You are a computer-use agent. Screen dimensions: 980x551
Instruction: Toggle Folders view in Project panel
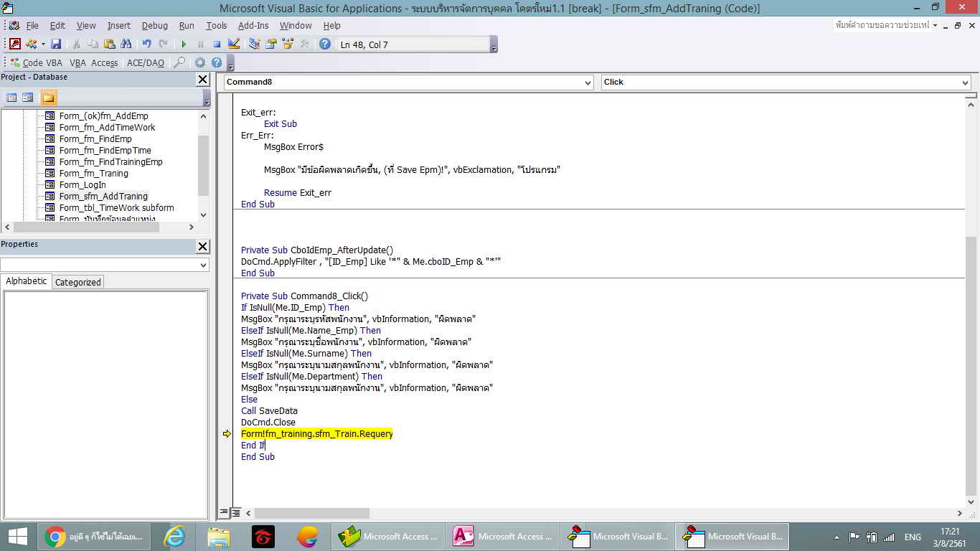48,98
